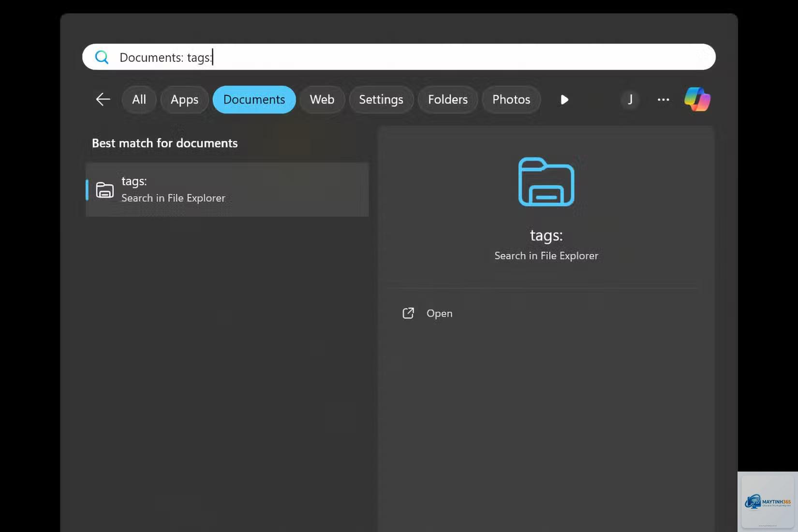Switch to the Web filter

point(322,100)
